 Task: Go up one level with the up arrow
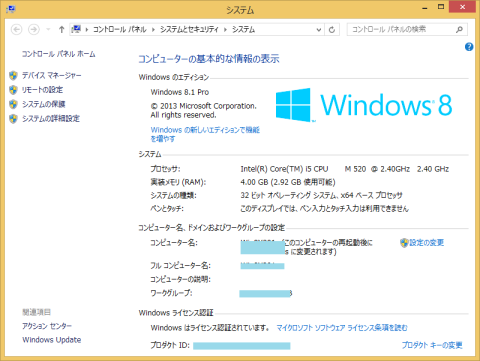coord(61,30)
